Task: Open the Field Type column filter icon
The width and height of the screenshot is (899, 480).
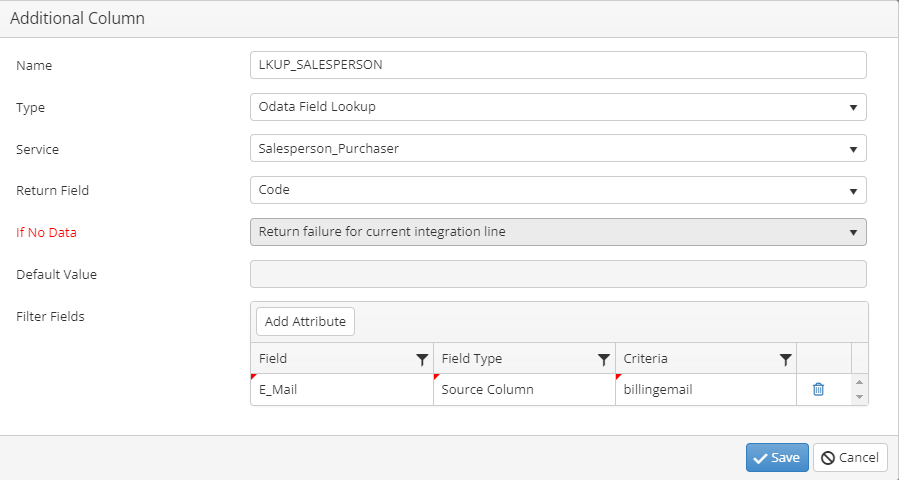Action: pyautogui.click(x=604, y=360)
